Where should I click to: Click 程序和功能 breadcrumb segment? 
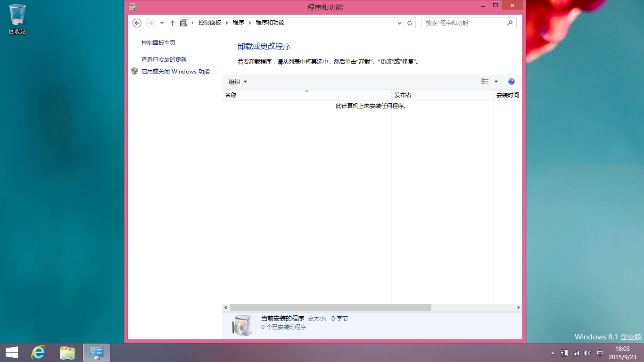point(270,23)
